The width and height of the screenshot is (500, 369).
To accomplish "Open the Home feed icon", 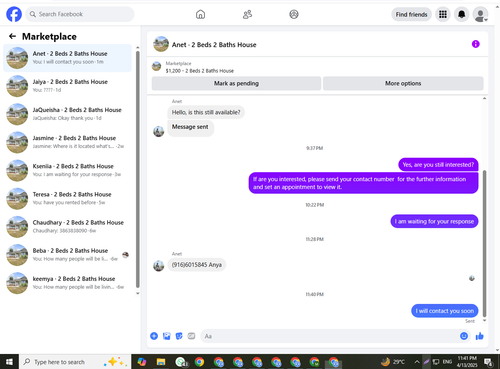I will 200,14.
